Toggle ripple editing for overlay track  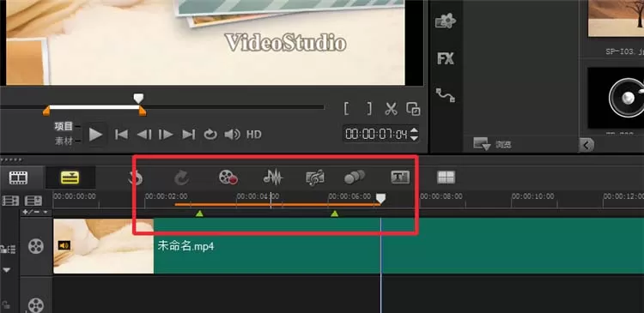7,305
